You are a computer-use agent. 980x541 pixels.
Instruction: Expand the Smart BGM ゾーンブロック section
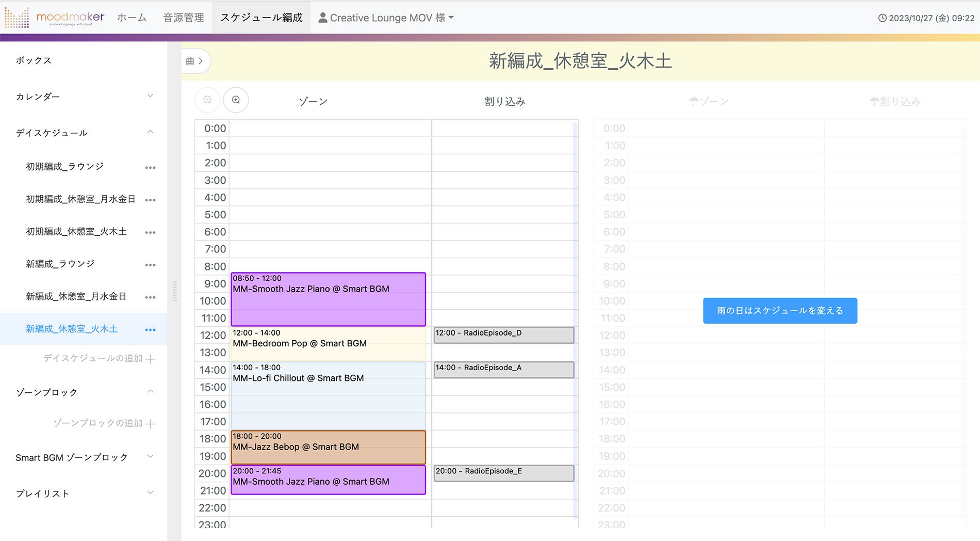150,457
